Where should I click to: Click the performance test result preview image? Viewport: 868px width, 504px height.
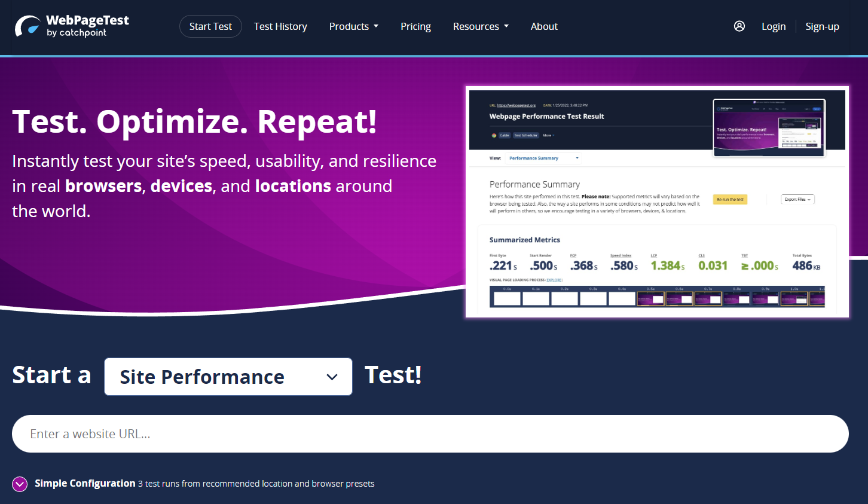658,202
